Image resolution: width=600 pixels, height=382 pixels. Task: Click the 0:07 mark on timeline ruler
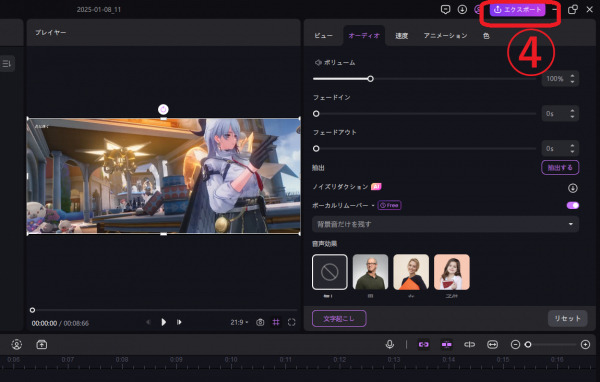click(68, 360)
